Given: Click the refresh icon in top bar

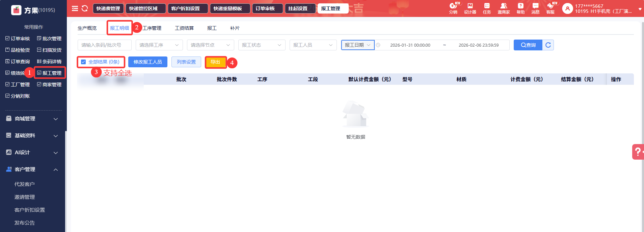Looking at the screenshot, I should 85,8.
